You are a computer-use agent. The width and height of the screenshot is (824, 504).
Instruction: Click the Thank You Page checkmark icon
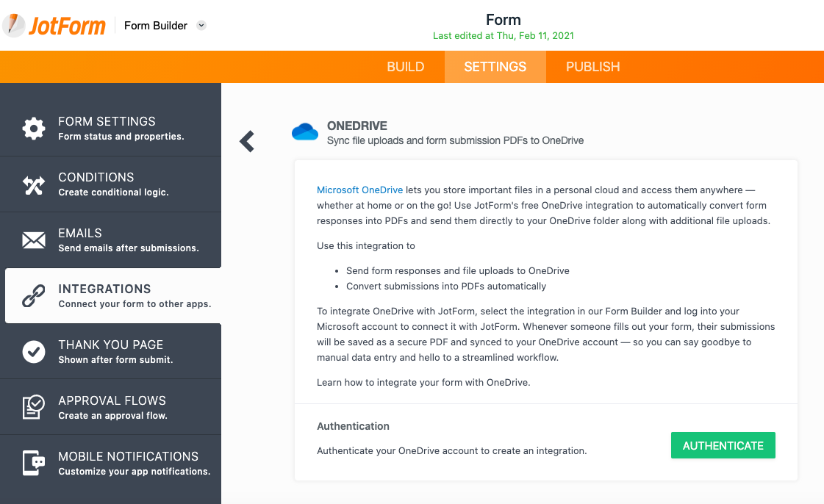coord(34,352)
